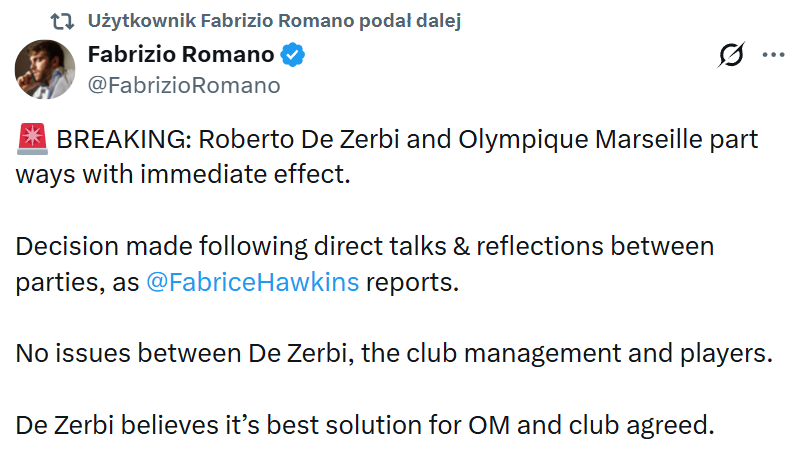Click the repost arrows icon above the tweet
Screen dimensions: 801x451
pyautogui.click(x=63, y=21)
